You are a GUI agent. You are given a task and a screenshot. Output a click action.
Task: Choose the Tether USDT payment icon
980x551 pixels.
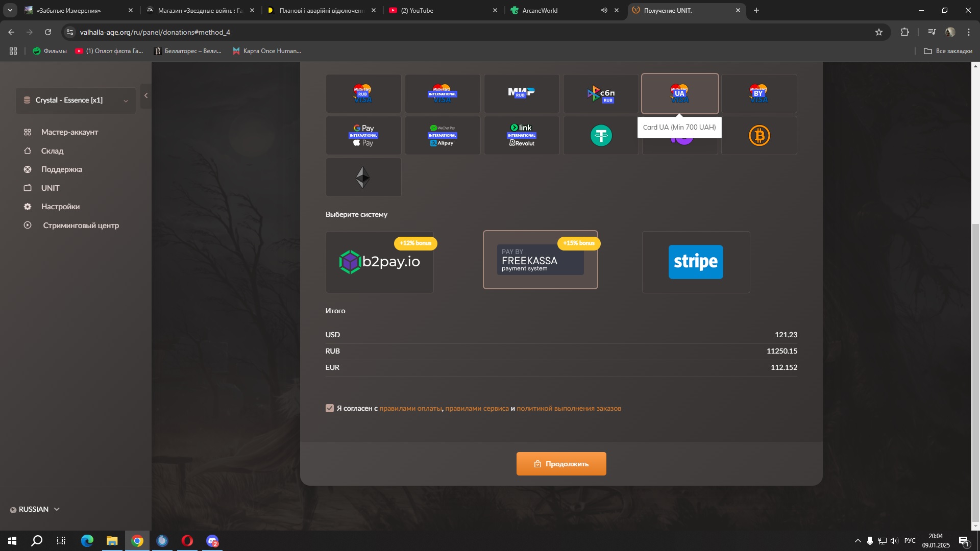pos(601,136)
